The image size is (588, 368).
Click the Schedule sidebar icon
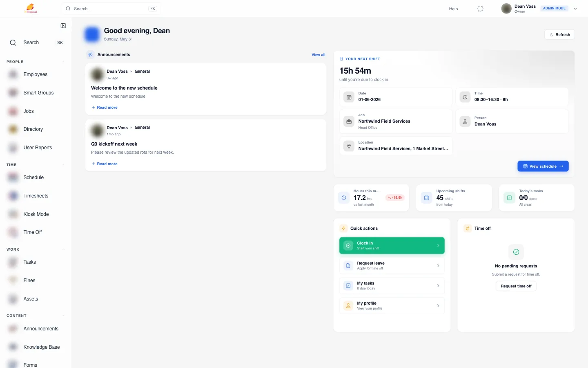[13, 177]
